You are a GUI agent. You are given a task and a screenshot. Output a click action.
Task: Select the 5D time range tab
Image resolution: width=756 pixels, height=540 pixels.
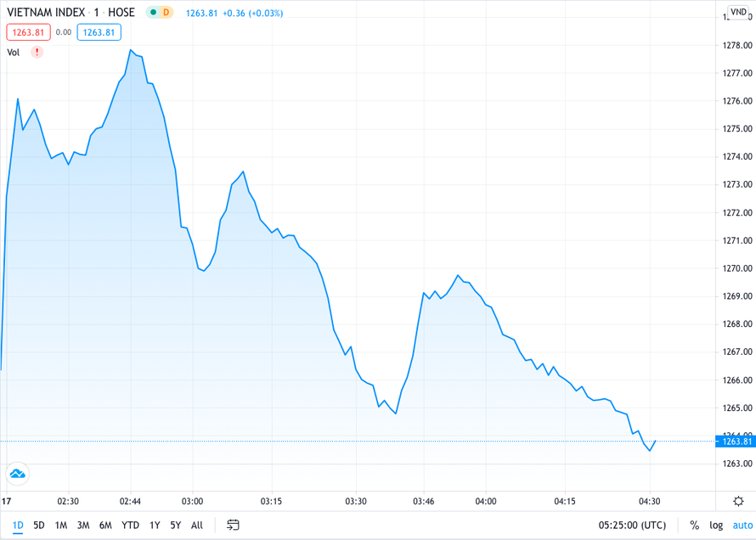39,526
